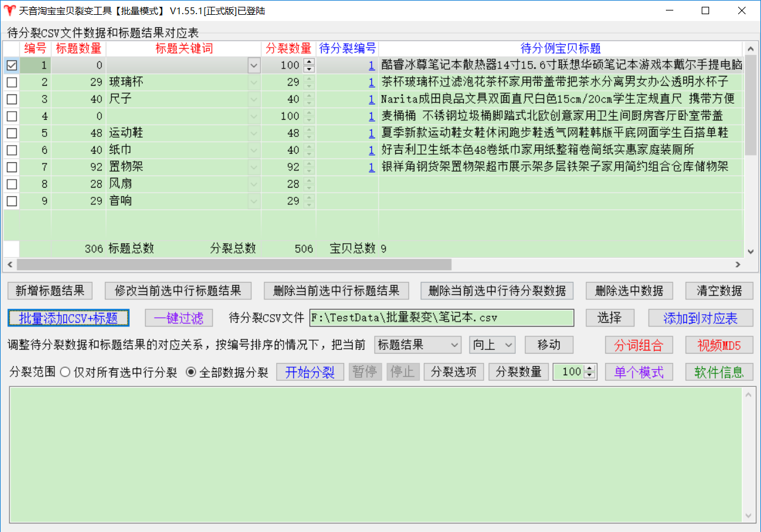
Task: Uncheck the checkbox for row 1
Action: tap(12, 65)
